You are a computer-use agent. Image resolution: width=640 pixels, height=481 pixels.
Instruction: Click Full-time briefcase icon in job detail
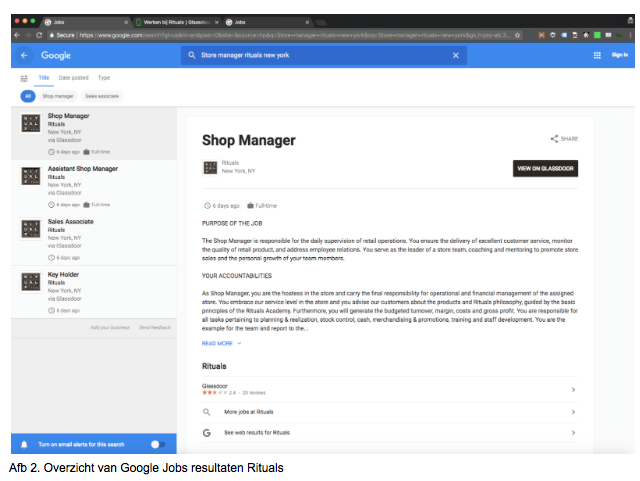tap(250, 205)
